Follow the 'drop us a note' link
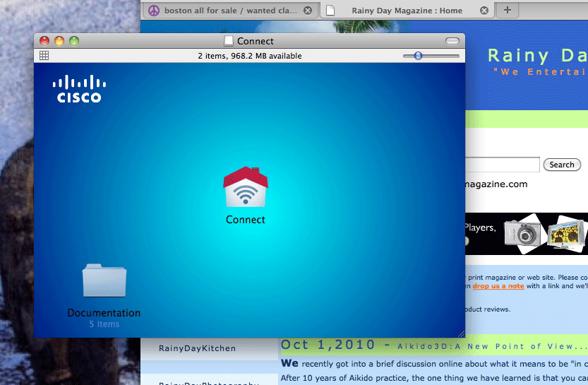Image resolution: width=588 pixels, height=385 pixels. (498, 286)
